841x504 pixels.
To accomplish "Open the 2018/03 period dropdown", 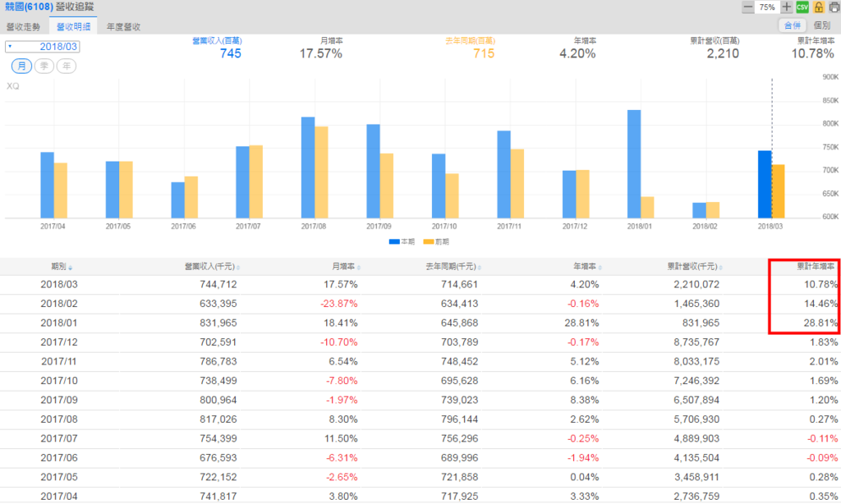I will pos(43,47).
